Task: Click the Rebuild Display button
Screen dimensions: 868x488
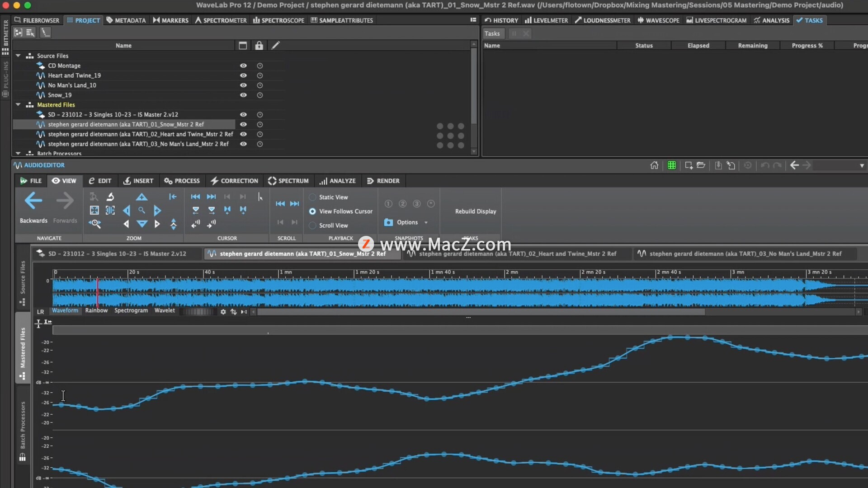Action: pos(476,211)
